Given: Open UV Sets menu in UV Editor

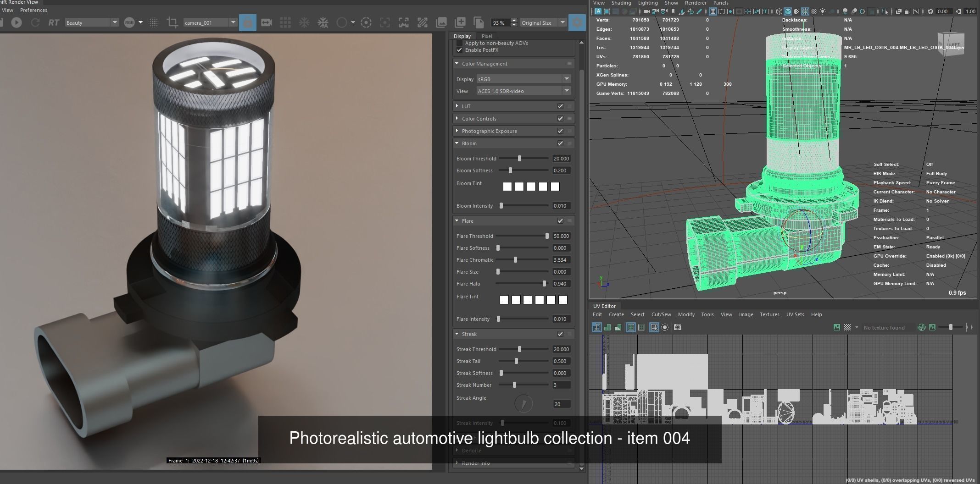Looking at the screenshot, I should point(795,314).
